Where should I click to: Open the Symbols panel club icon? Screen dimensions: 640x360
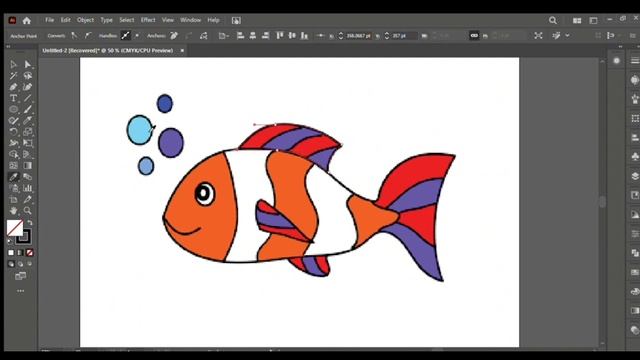pyautogui.click(x=635, y=157)
